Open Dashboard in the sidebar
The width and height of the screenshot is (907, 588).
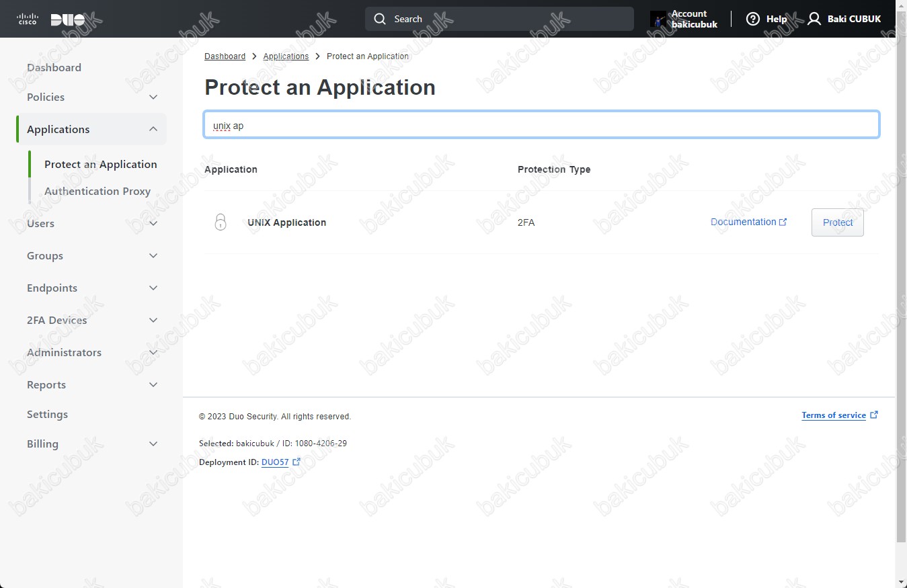54,67
